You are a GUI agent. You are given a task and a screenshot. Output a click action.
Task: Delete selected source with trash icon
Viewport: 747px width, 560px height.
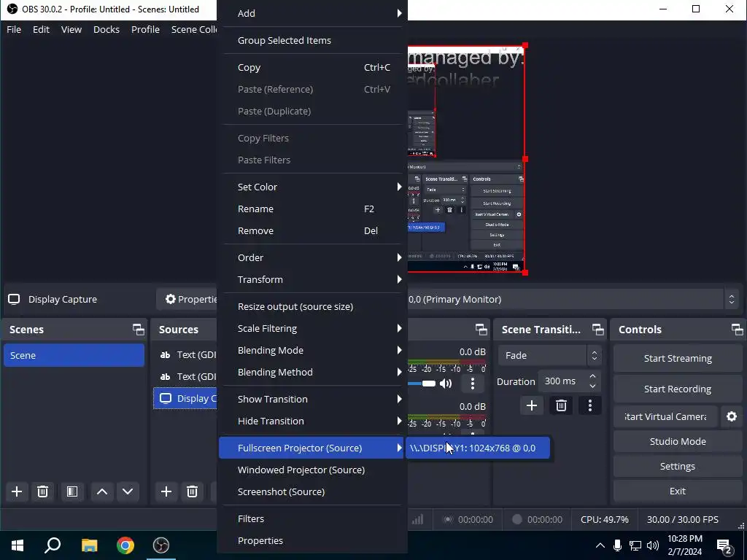[x=192, y=491]
